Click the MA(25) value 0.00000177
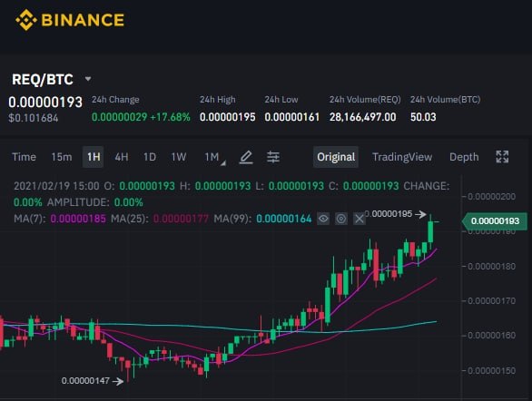 point(181,219)
